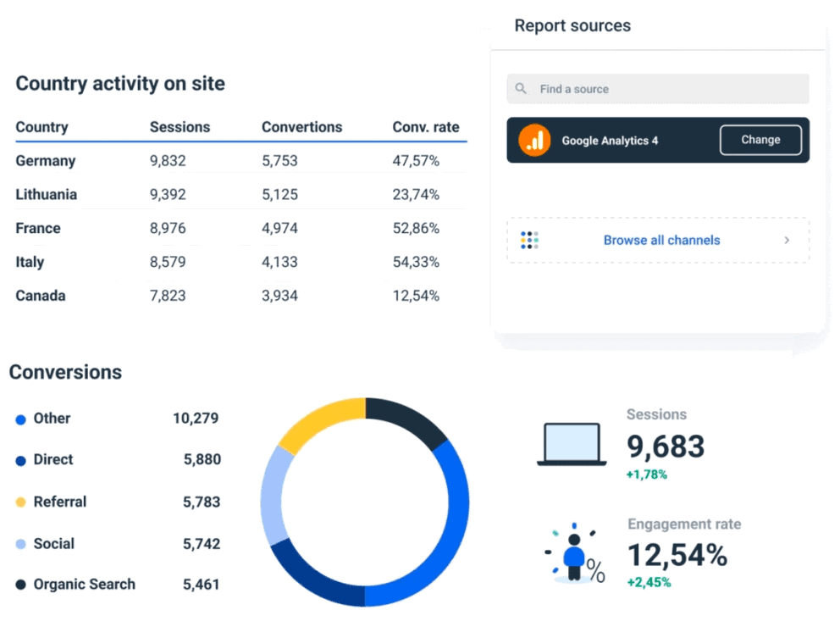The width and height of the screenshot is (840, 638).
Task: Open the Browse all channels link
Action: pyautogui.click(x=661, y=240)
